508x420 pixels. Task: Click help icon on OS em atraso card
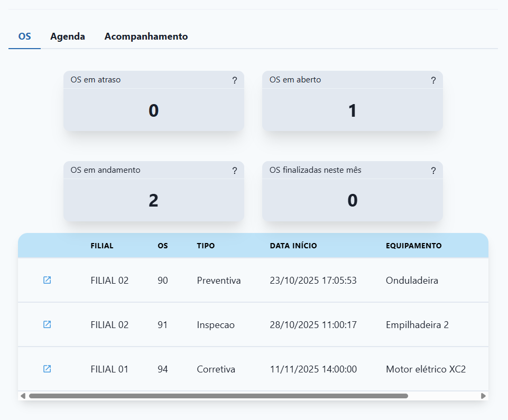click(x=234, y=80)
